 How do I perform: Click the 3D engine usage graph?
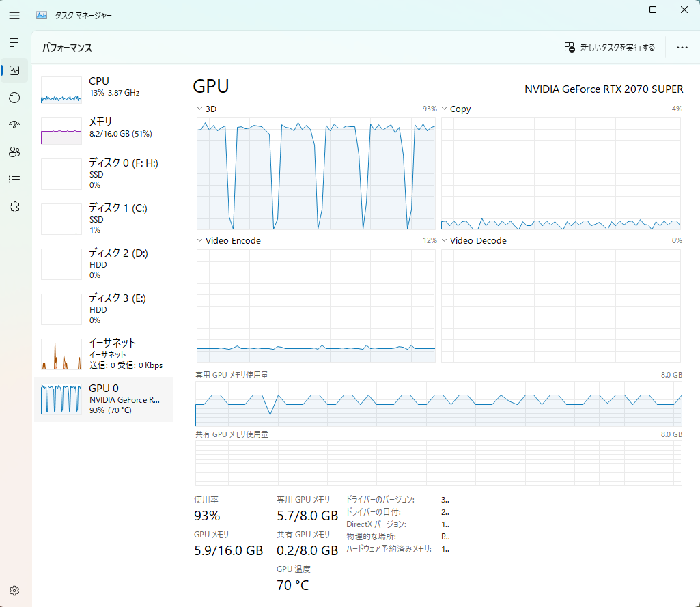(x=316, y=173)
